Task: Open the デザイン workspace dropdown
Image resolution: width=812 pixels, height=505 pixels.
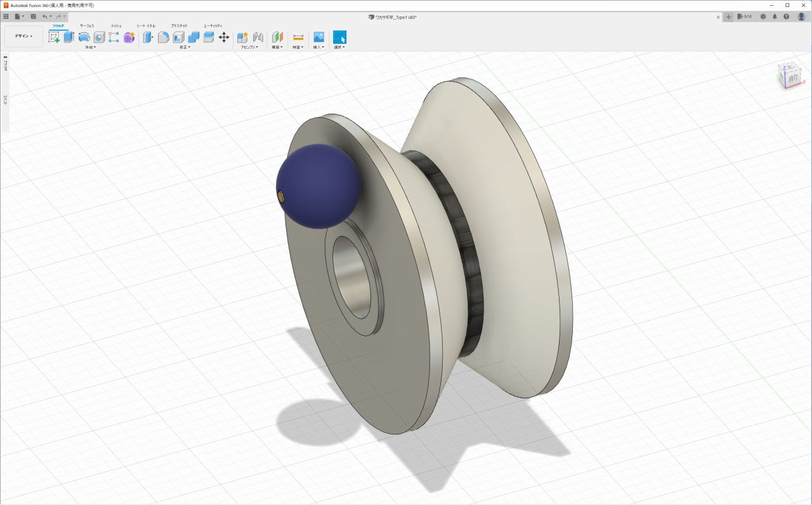Action: [24, 36]
